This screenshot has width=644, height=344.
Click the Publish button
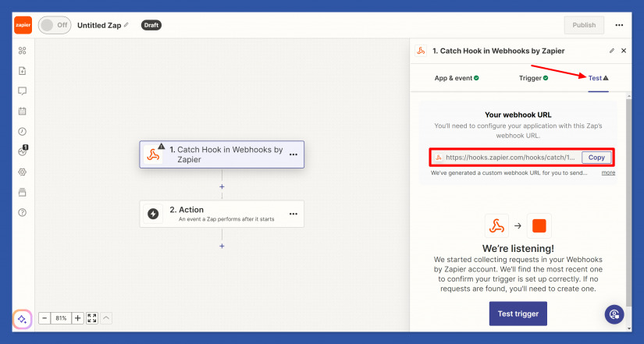tap(584, 25)
